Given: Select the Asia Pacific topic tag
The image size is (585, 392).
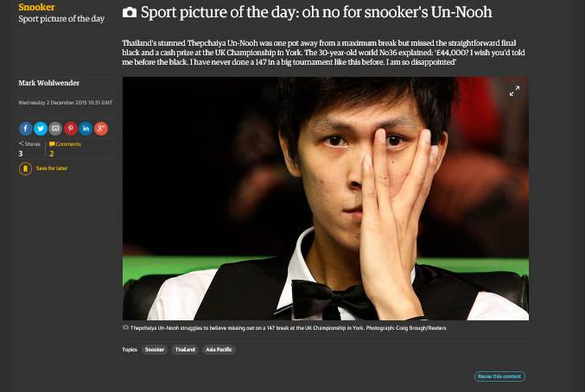Looking at the screenshot, I should [219, 350].
